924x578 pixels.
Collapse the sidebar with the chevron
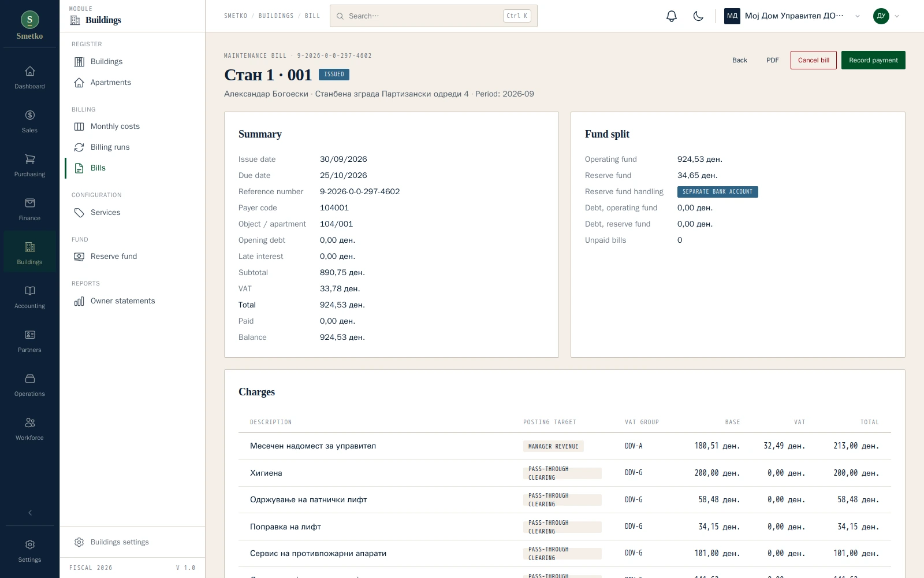[29, 513]
